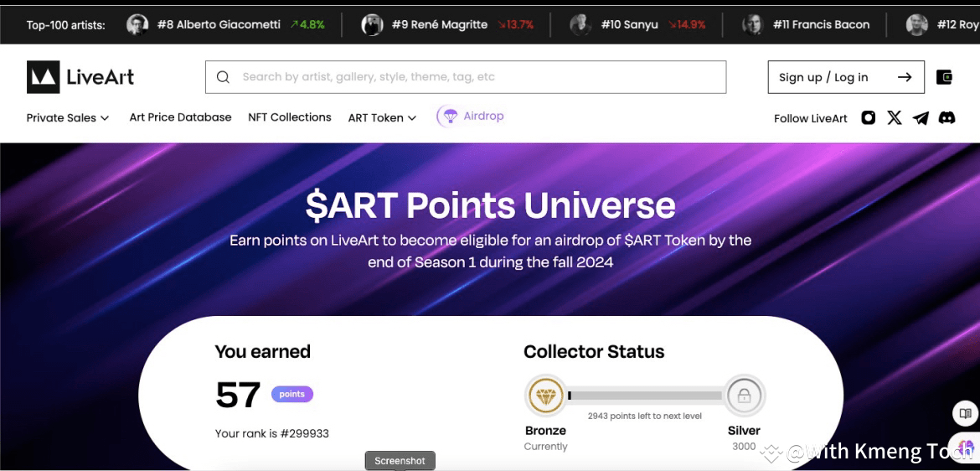Click the arrow in the Sign up button
Image resolution: width=980 pixels, height=471 pixels.
[904, 77]
